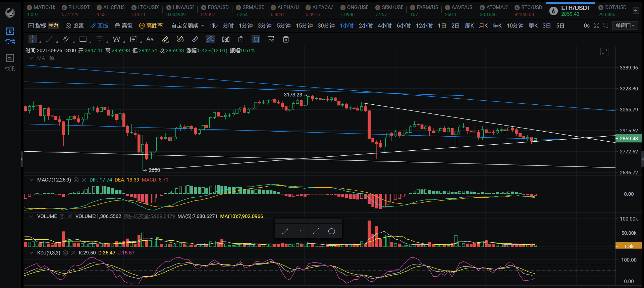Remove the KDJ indicator panel
This screenshot has height=288, width=644.
click(x=73, y=253)
